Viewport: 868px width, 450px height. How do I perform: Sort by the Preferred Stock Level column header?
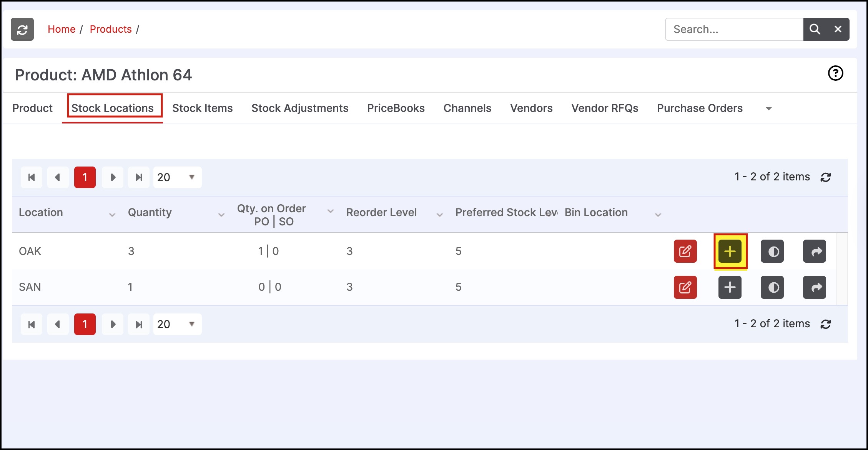pyautogui.click(x=507, y=212)
